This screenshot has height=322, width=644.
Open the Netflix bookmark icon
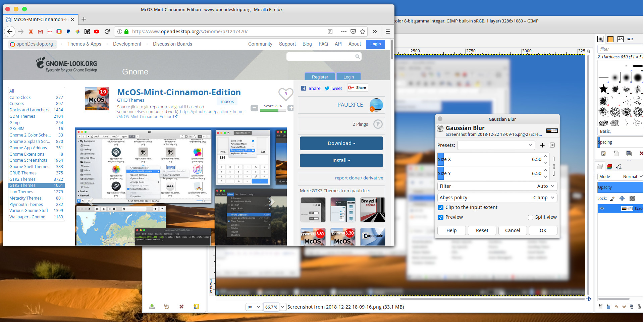click(50, 32)
